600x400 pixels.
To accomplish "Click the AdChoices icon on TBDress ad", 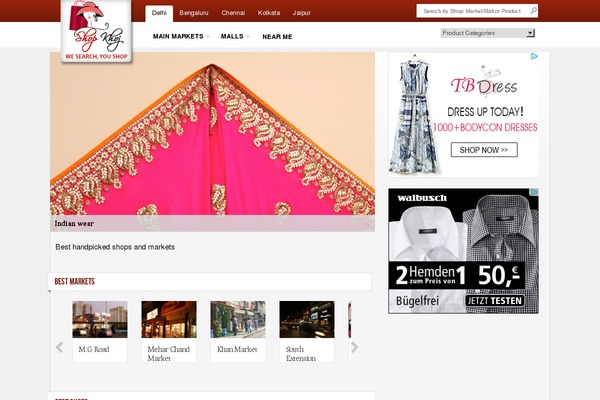I will [x=535, y=57].
